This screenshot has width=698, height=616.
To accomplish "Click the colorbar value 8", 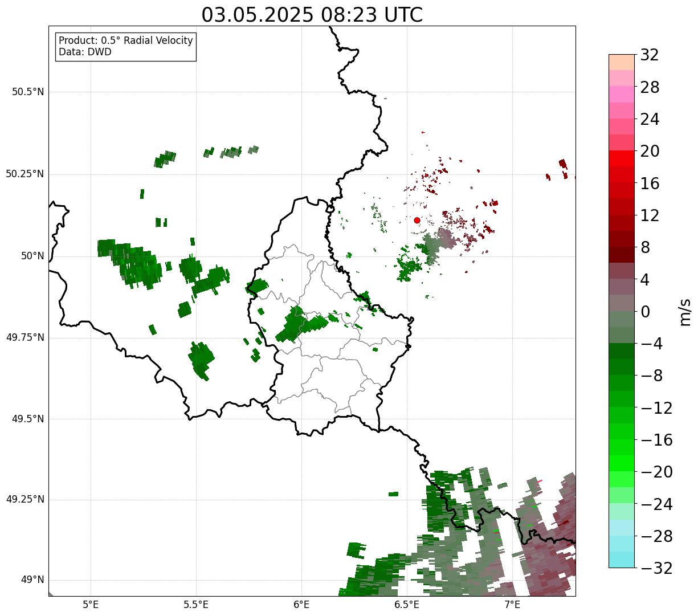I will 645,247.
